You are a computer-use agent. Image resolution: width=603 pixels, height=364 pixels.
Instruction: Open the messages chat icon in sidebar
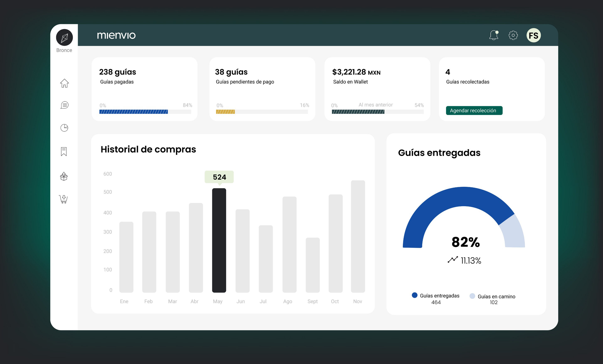(64, 105)
